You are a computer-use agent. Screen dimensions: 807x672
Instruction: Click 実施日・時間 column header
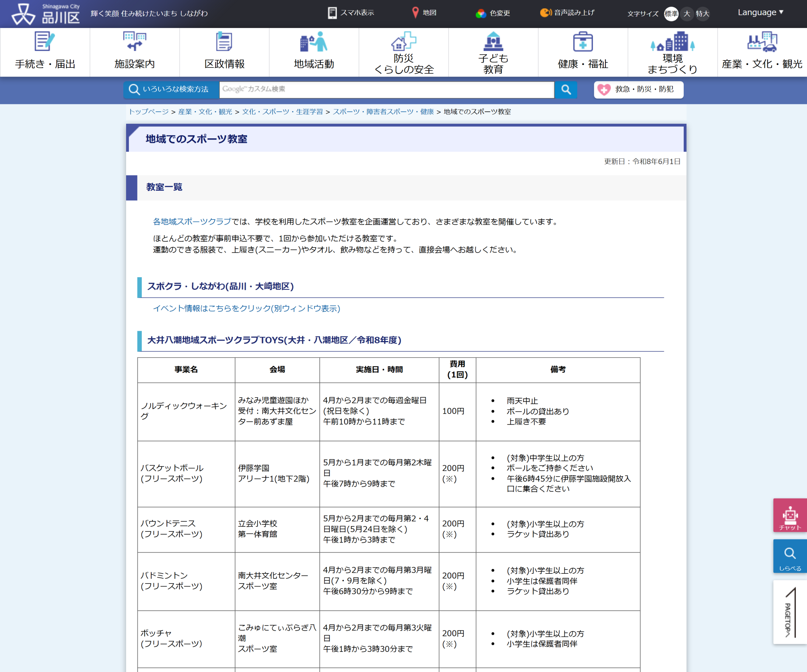(379, 370)
